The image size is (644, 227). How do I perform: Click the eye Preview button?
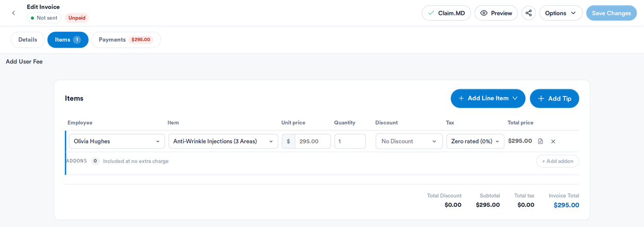point(496,13)
